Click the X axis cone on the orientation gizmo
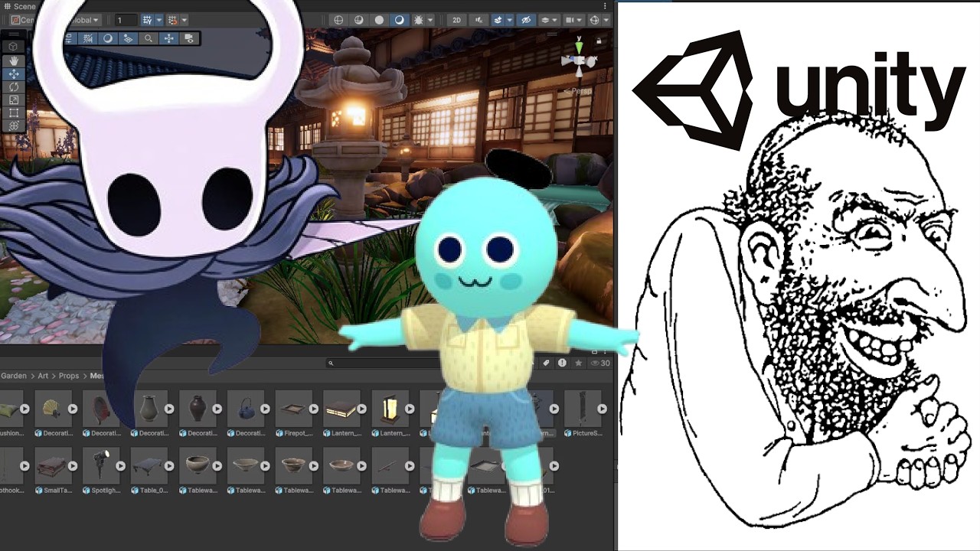 click(x=591, y=61)
